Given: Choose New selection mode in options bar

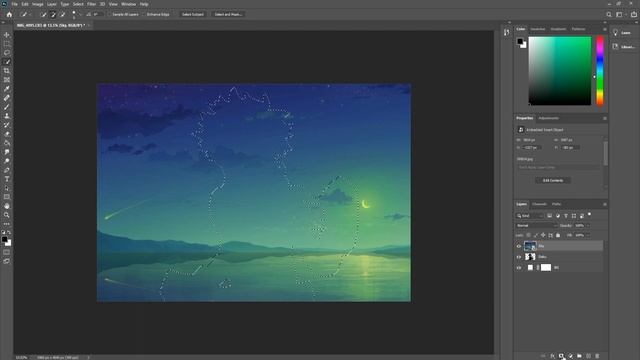Looking at the screenshot, I should point(44,14).
